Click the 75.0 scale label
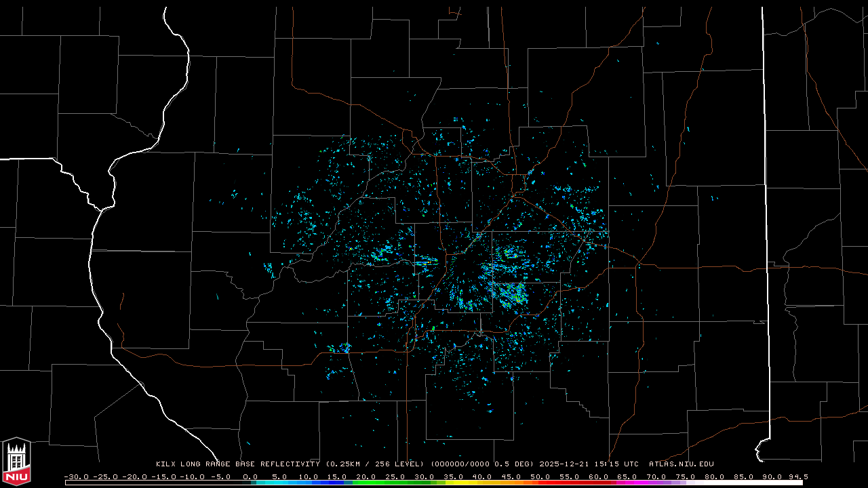Viewport: 868px width, 488px height. click(685, 476)
